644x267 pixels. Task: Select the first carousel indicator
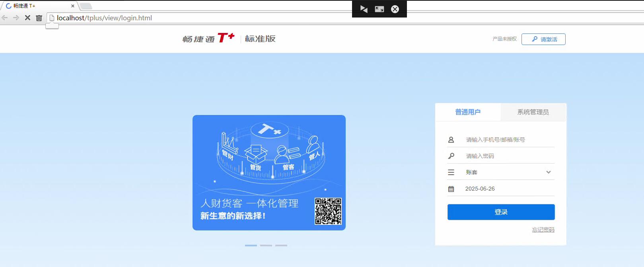click(x=251, y=246)
